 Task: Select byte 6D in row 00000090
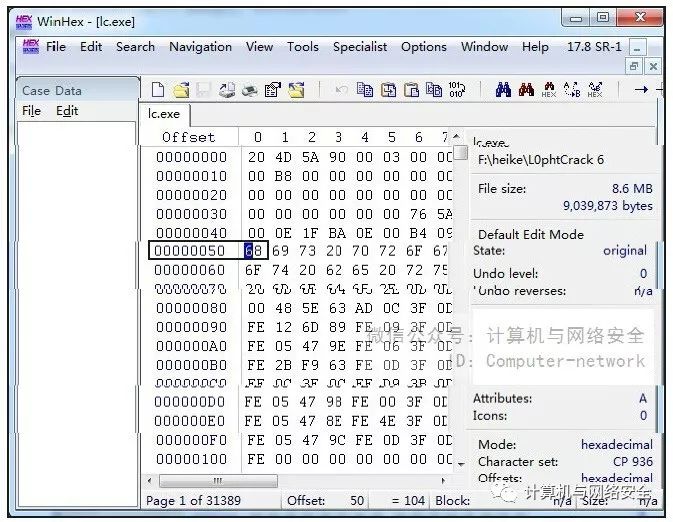pos(310,327)
